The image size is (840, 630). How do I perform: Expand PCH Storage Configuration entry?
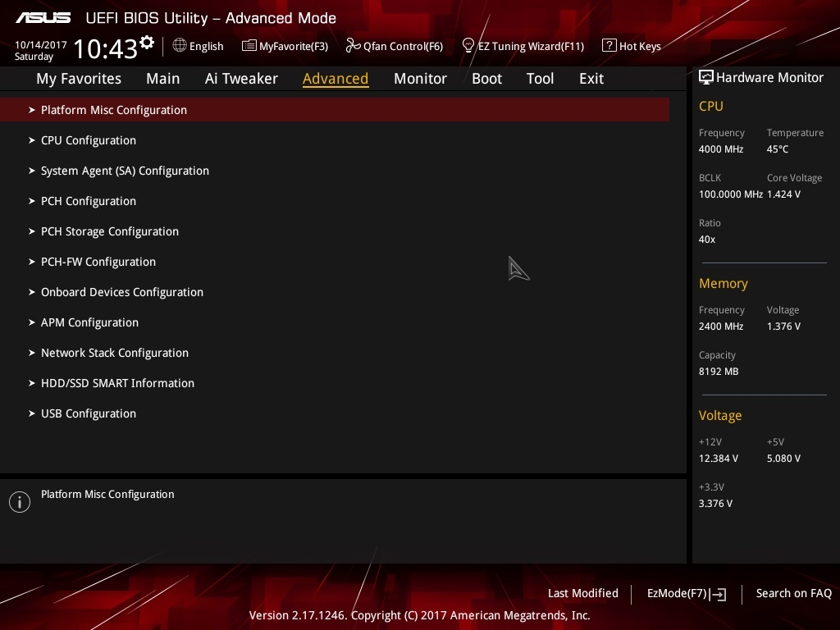click(335, 231)
